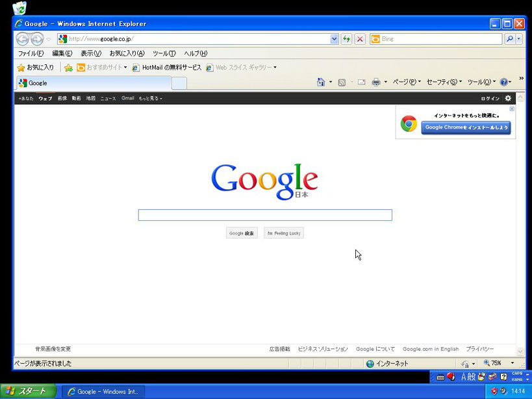This screenshot has height=399, width=532.
Task: Open 地図 maps in the Google bar
Action: coord(90,98)
